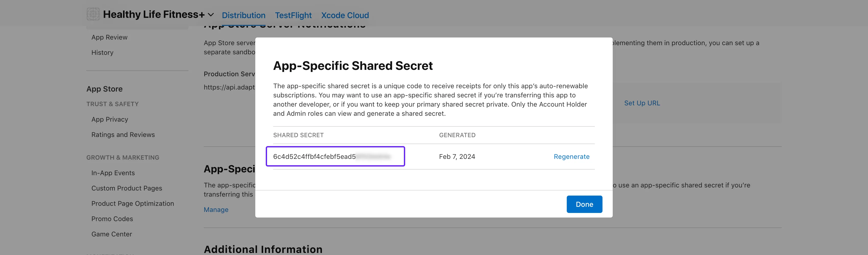Open the Distribution tab
This screenshot has width=868, height=255.
(x=243, y=16)
